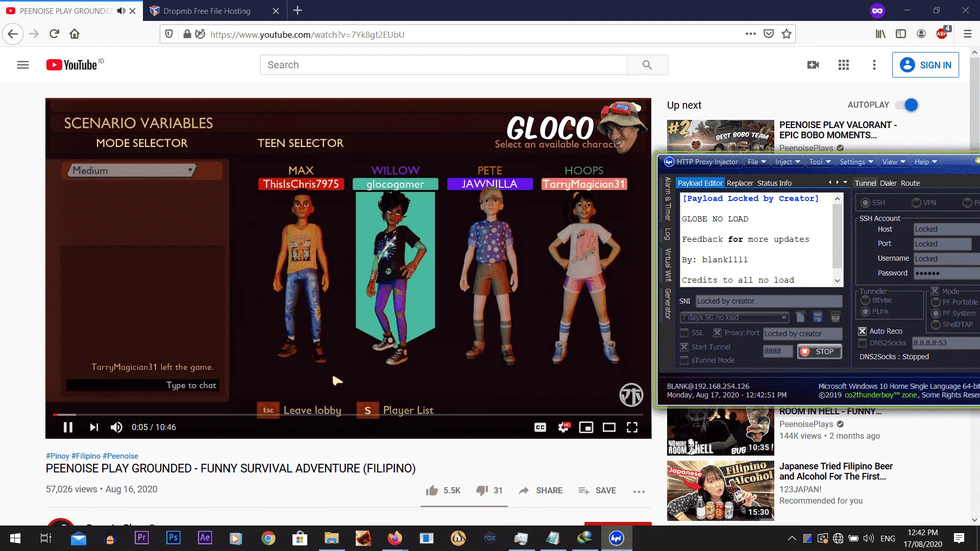Like the video with thumbs up
Screen dimensions: 980x551
(x=432, y=490)
